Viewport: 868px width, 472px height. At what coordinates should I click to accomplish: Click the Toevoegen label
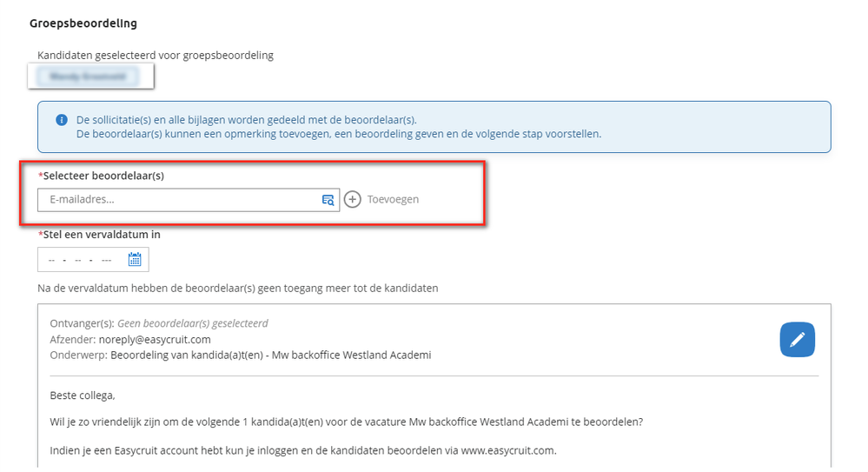[x=393, y=199]
